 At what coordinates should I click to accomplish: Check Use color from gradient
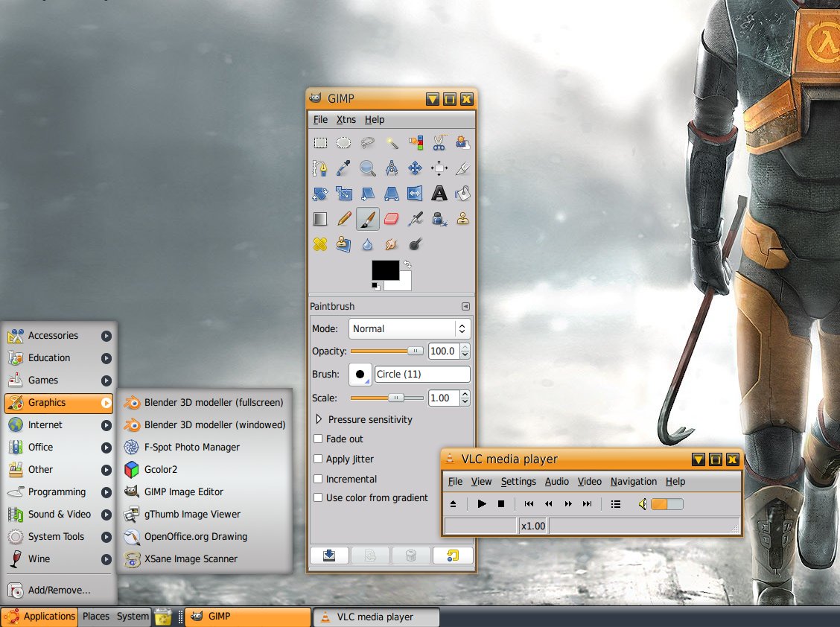[x=318, y=498]
